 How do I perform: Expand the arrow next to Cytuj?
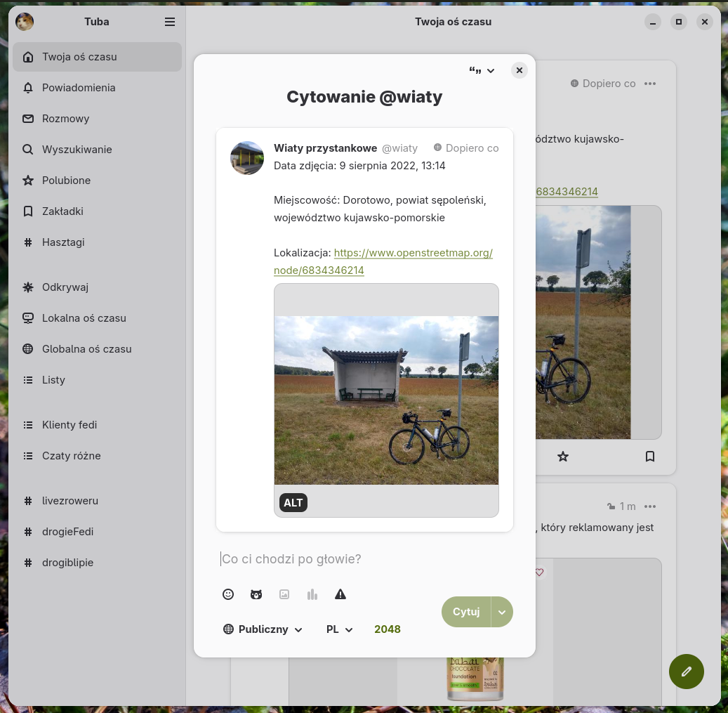tap(502, 612)
